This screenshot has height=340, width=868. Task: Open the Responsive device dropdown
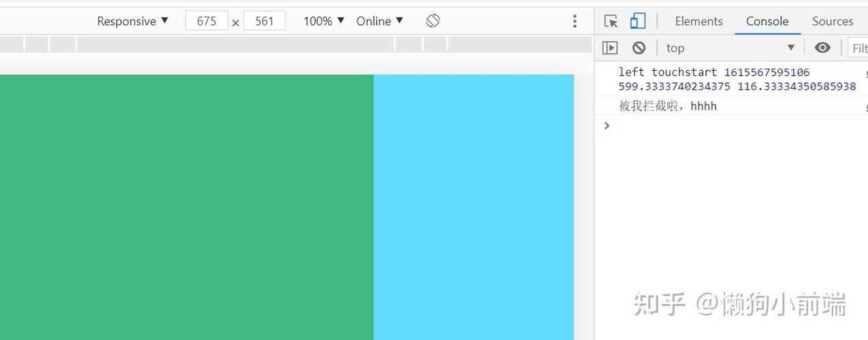coord(133,21)
